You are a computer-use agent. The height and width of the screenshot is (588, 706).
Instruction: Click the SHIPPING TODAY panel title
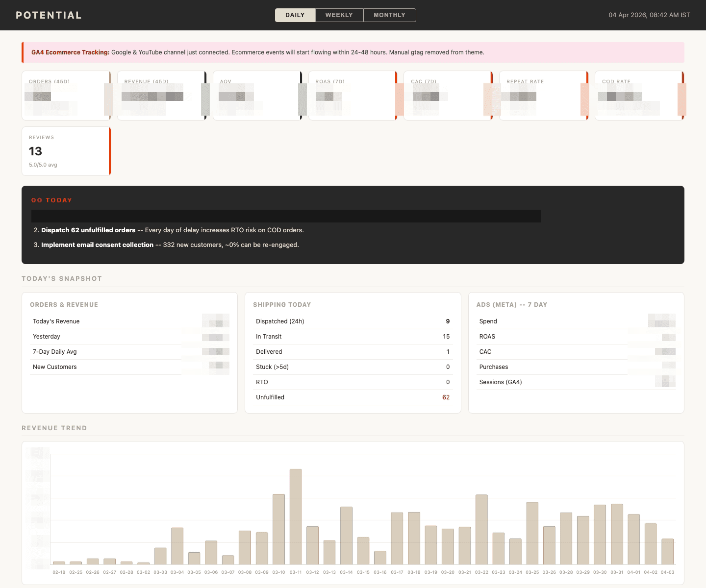point(282,305)
